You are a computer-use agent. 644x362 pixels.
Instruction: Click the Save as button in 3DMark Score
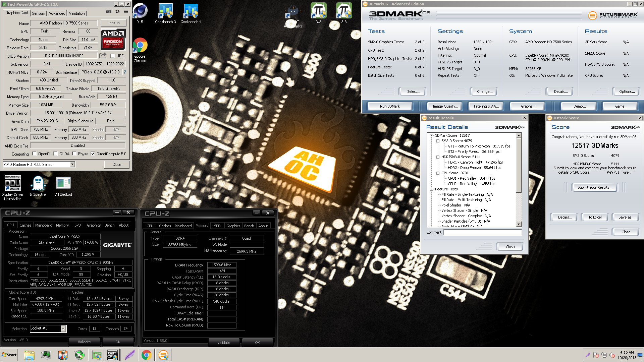coord(626,217)
